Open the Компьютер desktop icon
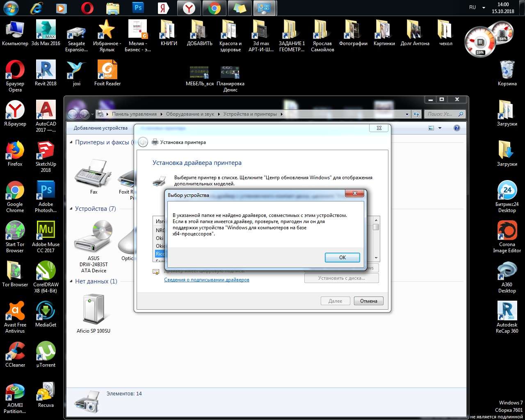This screenshot has width=525, height=420. point(15,34)
